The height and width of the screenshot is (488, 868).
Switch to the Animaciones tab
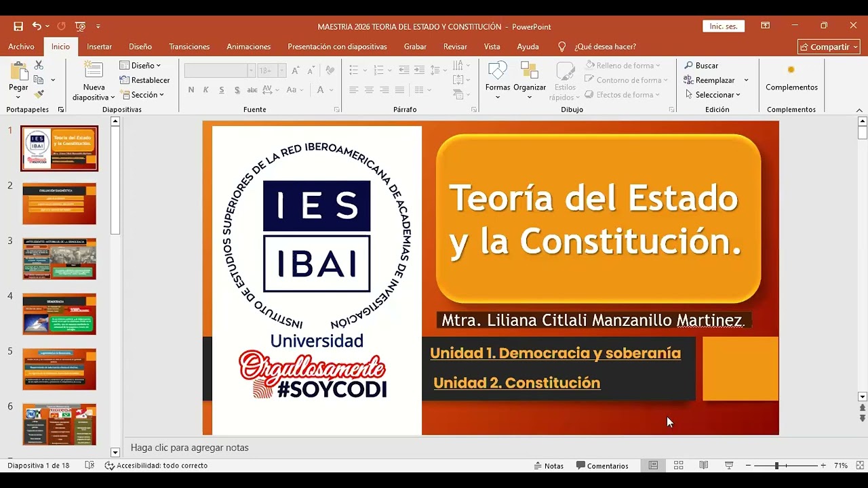249,47
